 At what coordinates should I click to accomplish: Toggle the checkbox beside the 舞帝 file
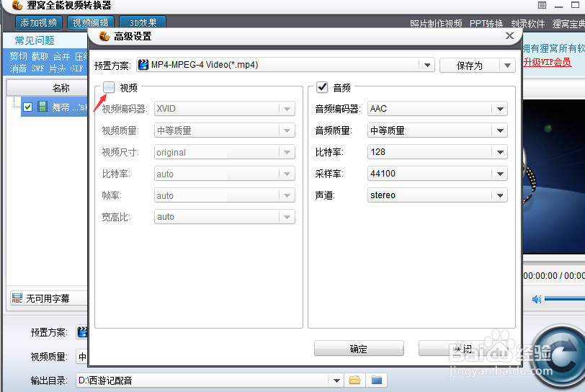click(27, 107)
